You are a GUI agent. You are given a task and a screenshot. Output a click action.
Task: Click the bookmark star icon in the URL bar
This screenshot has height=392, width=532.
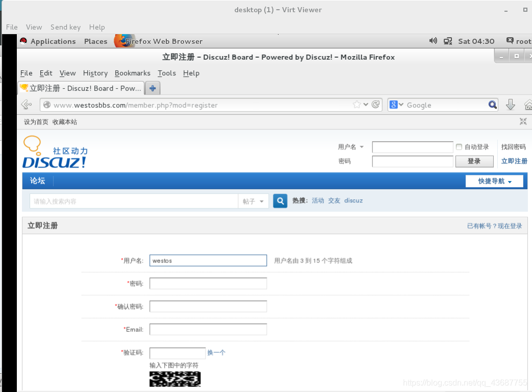pos(357,104)
